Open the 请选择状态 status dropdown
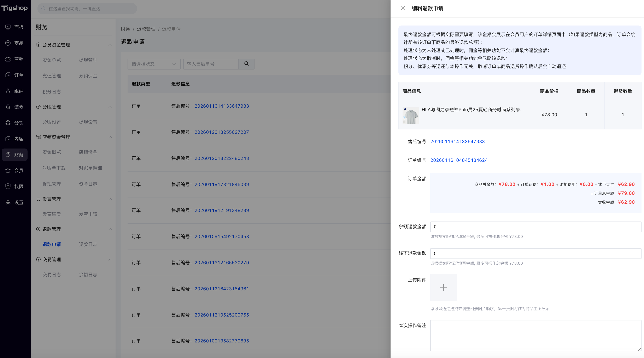The height and width of the screenshot is (358, 644). (154, 64)
